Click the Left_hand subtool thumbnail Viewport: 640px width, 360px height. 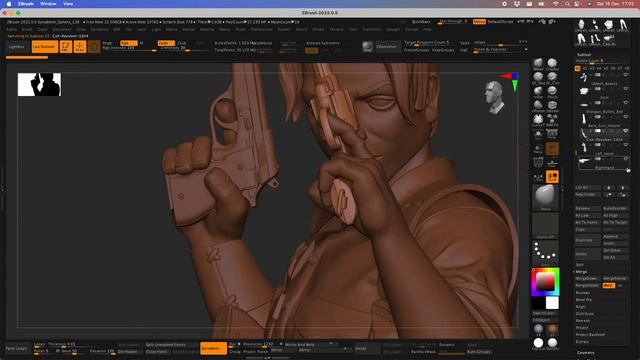tap(584, 147)
